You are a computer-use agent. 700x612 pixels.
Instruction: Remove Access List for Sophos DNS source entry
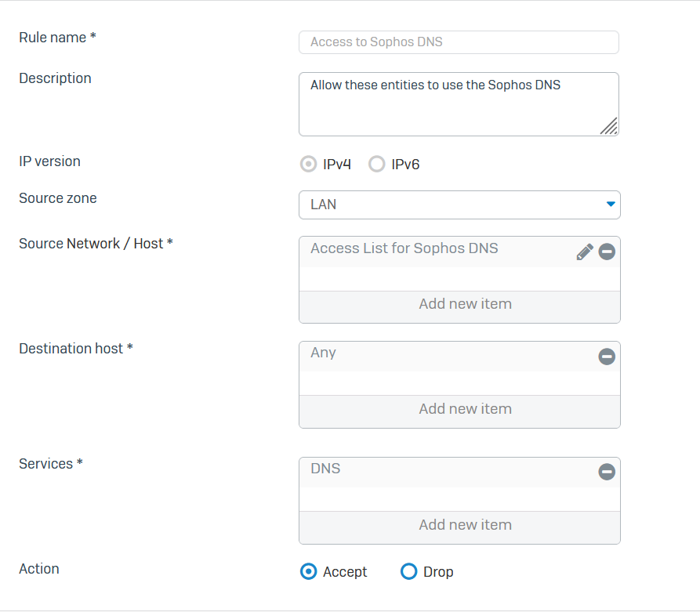607,252
